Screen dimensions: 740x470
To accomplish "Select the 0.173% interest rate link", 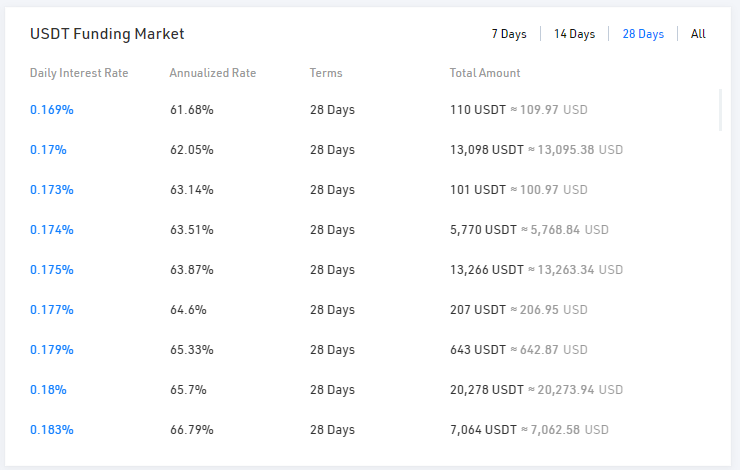I will pos(52,190).
